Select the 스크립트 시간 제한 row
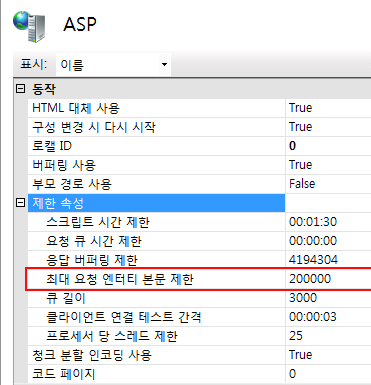 point(199,222)
